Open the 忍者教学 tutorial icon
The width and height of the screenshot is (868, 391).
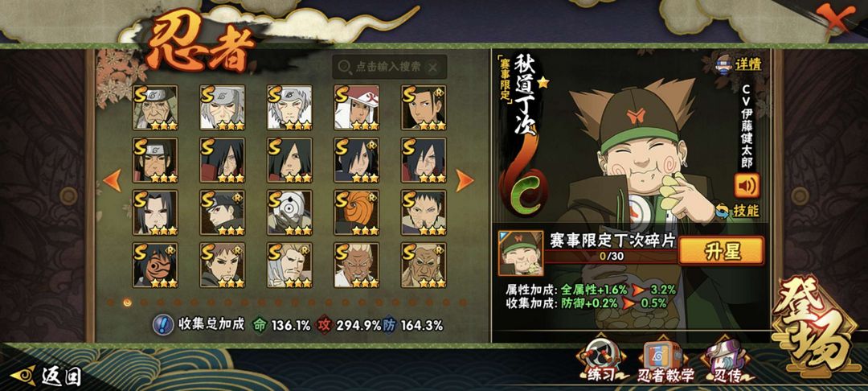665,362
